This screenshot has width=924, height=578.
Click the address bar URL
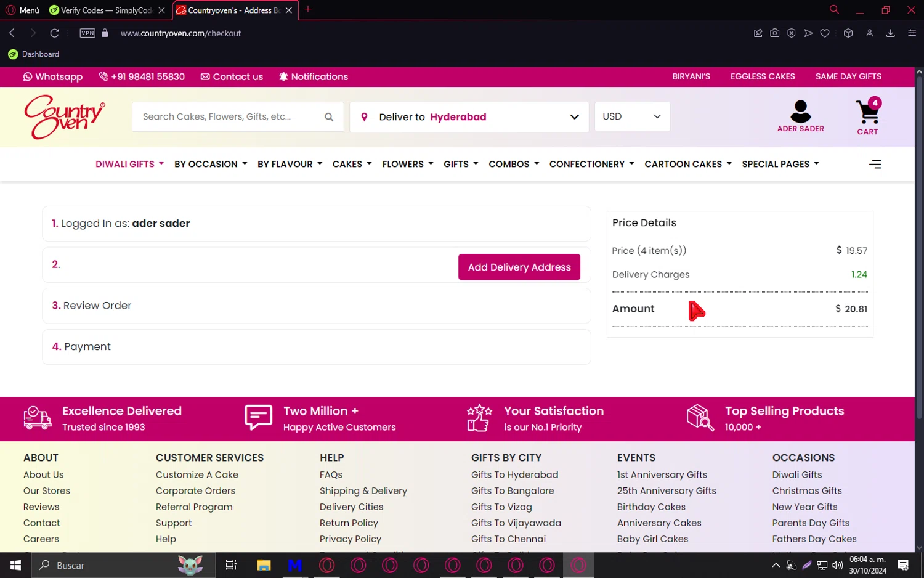tap(180, 33)
